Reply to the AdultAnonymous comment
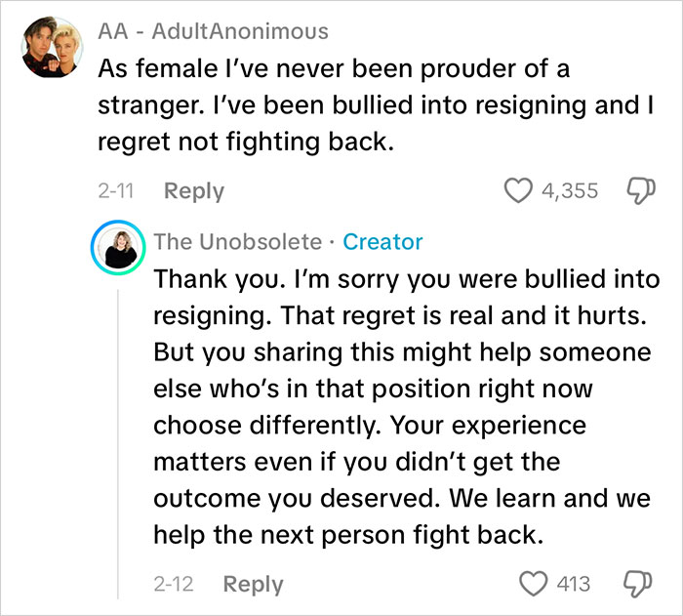This screenshot has width=683, height=616. point(193,191)
